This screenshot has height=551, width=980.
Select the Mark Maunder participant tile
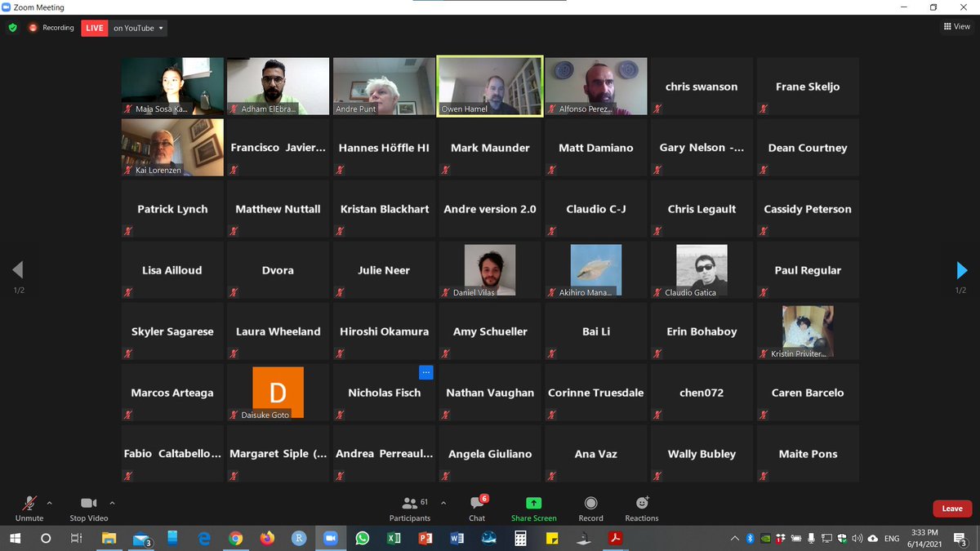(490, 147)
